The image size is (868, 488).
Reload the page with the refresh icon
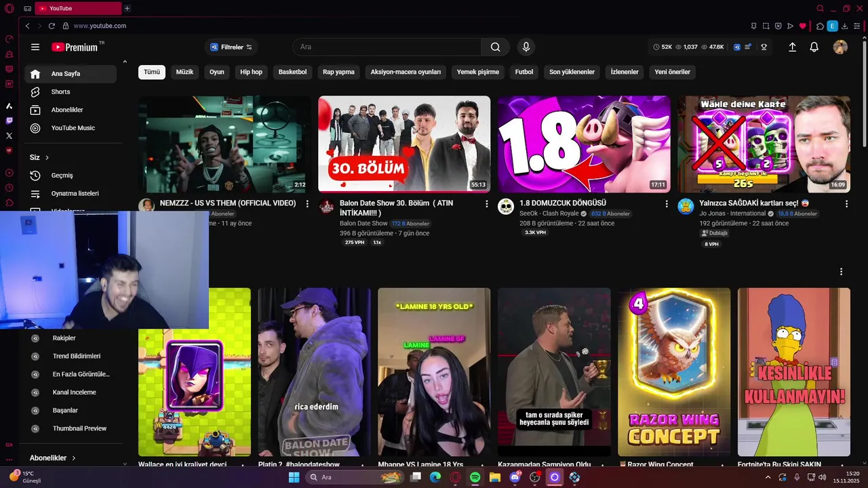pyautogui.click(x=52, y=26)
